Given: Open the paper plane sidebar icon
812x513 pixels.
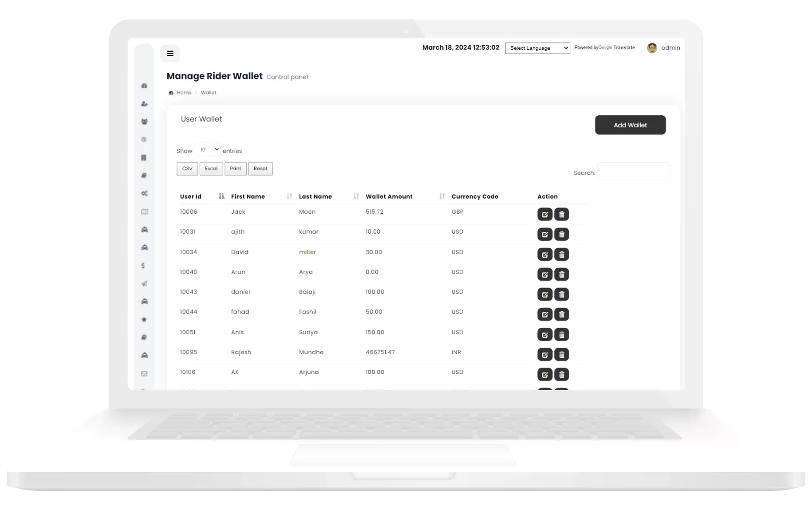Looking at the screenshot, I should pyautogui.click(x=144, y=283).
